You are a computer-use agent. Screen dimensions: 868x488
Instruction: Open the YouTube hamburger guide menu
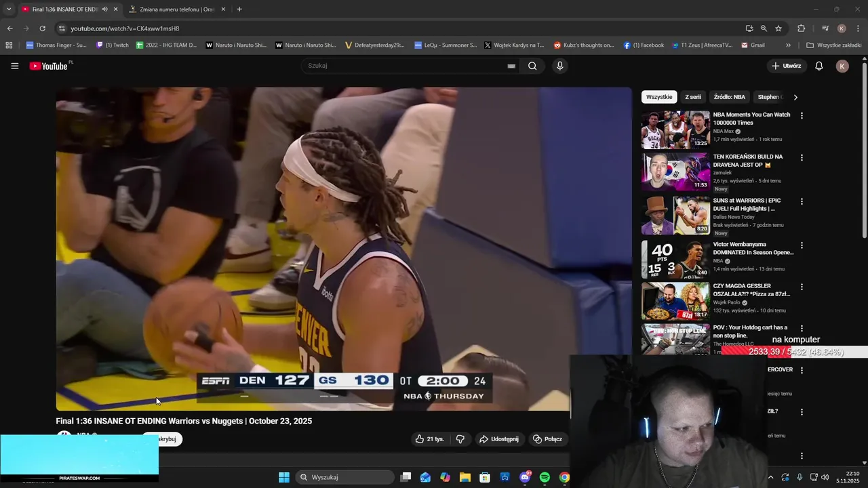(x=14, y=66)
